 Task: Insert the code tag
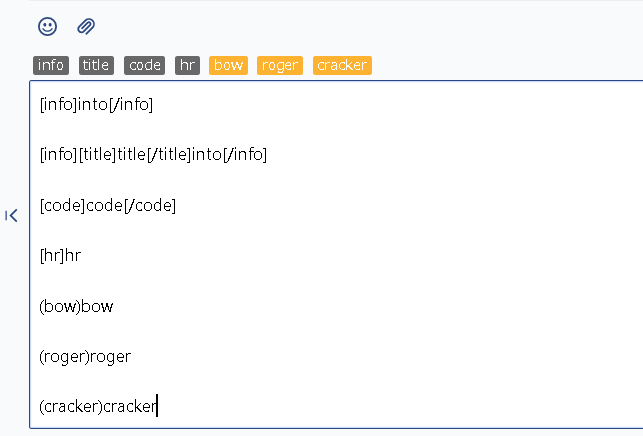144,65
